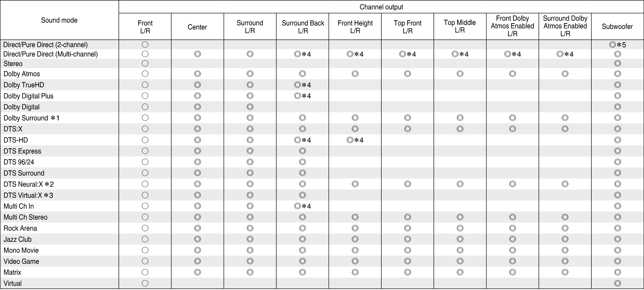
Task: Click Center circle in Dolby Digital row
Action: 198,107
